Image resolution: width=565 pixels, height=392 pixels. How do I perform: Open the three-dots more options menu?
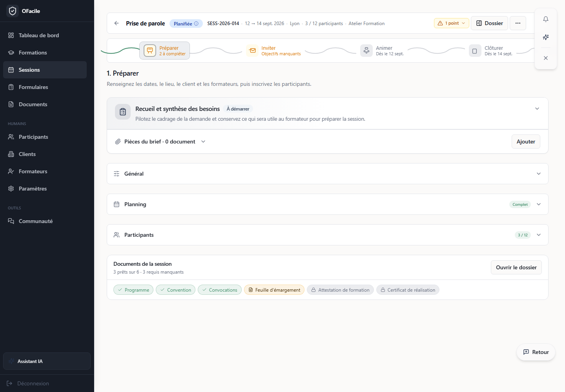click(518, 23)
